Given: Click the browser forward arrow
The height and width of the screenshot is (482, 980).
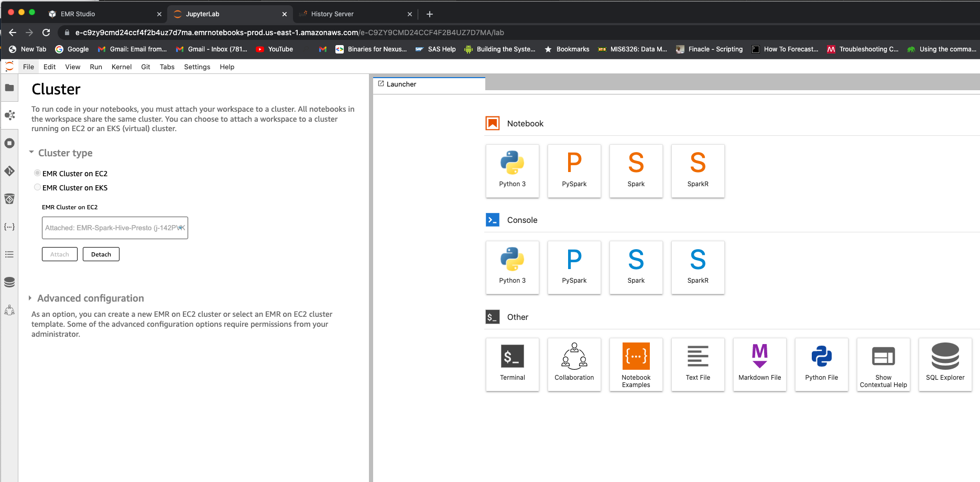Looking at the screenshot, I should tap(29, 33).
